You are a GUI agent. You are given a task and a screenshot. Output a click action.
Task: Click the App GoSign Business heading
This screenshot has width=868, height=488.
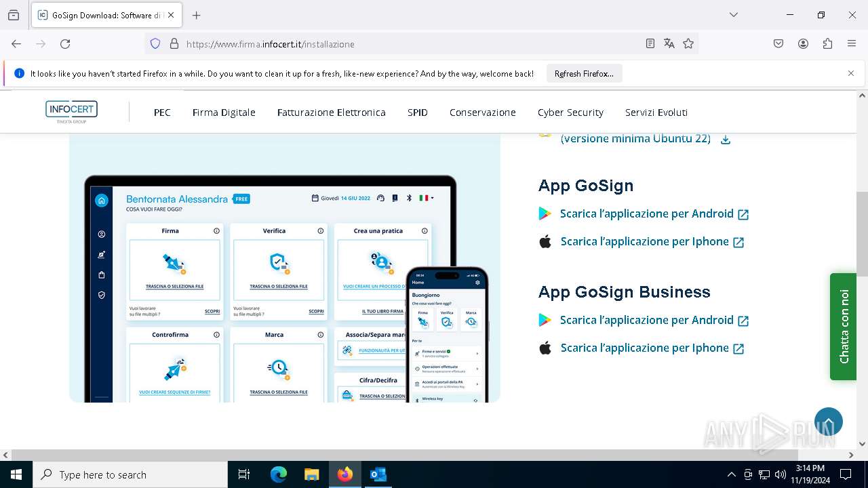click(x=624, y=292)
